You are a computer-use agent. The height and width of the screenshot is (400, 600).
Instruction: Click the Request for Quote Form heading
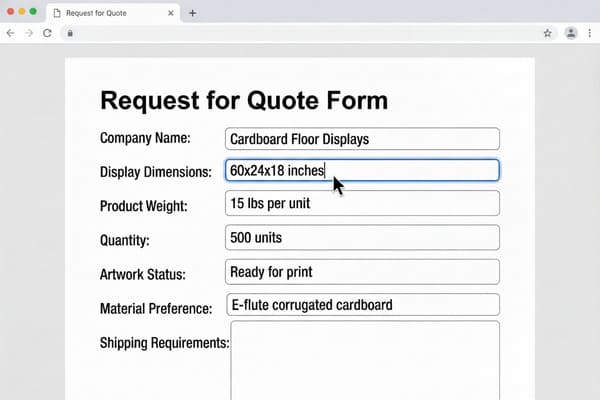(244, 101)
